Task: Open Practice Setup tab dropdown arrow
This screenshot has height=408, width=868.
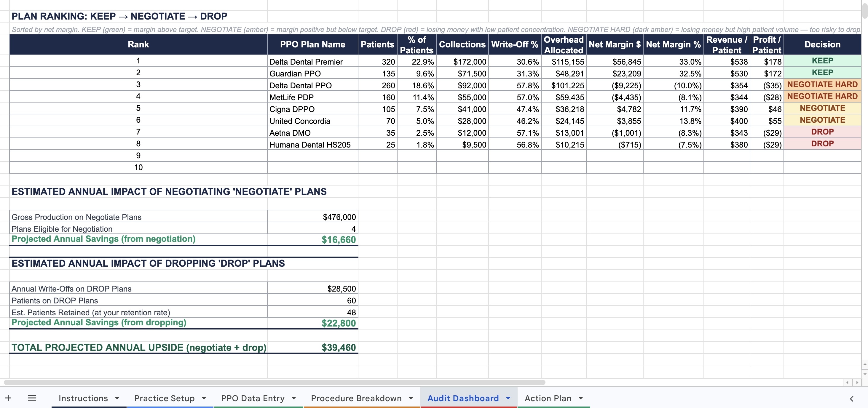Action: pyautogui.click(x=204, y=398)
